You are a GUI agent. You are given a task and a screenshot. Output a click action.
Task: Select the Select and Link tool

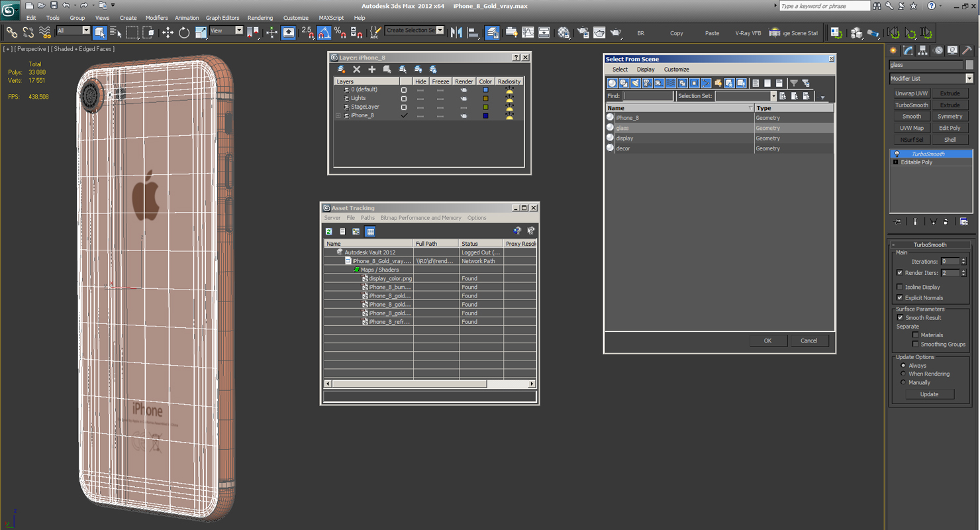tap(12, 32)
